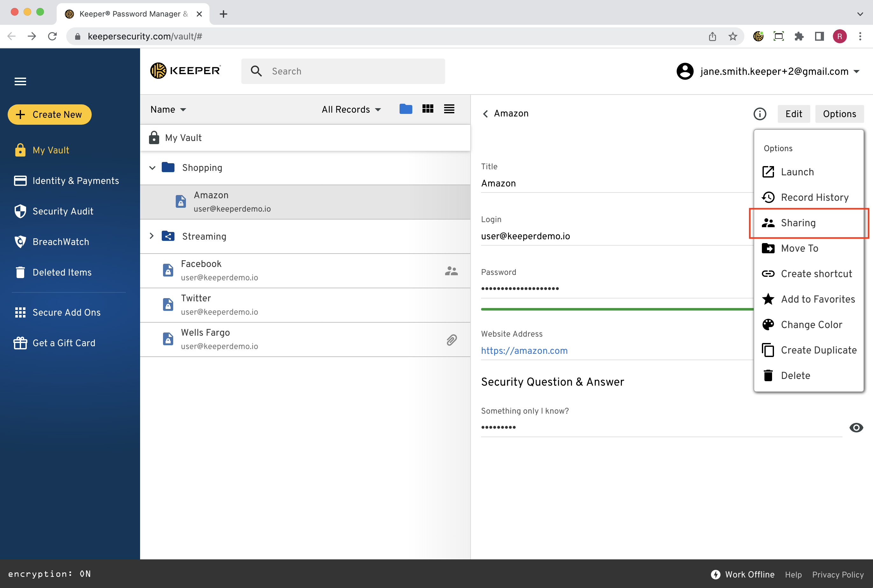Open Record History from Options

pos(809,197)
